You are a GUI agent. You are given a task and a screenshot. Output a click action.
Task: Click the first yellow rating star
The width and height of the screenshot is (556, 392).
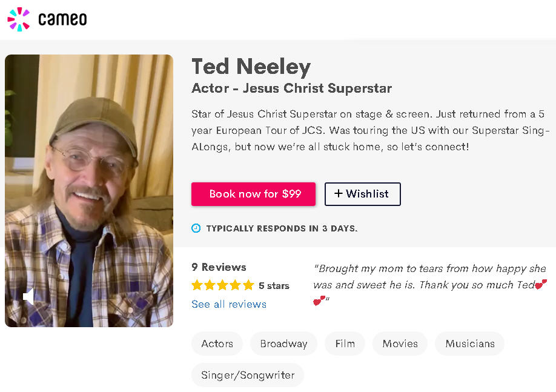pos(197,285)
